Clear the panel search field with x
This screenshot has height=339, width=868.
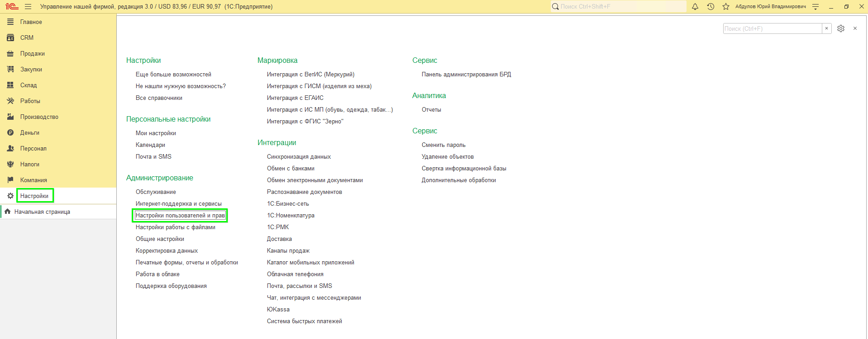click(826, 28)
